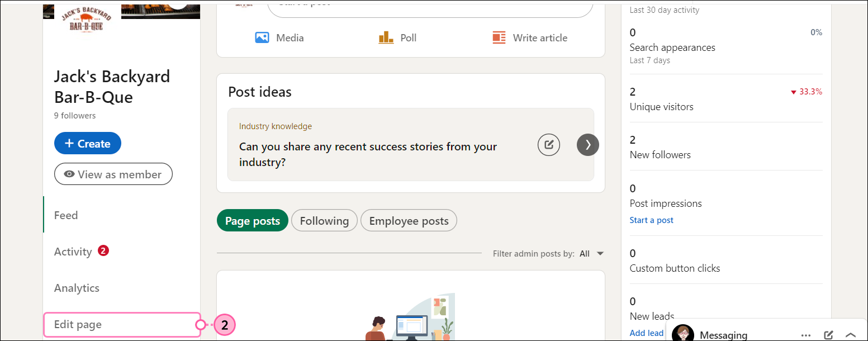This screenshot has height=341, width=868.
Task: Click the 'Search appearances' stat
Action: click(x=672, y=48)
